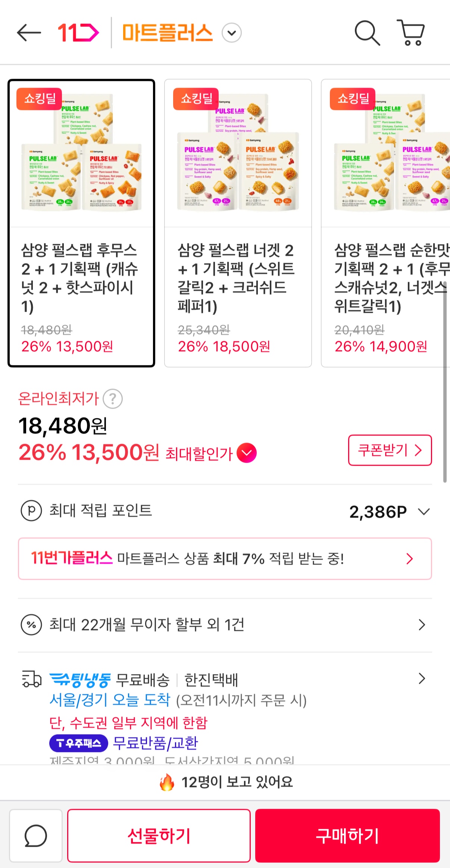Click the 무료반품/교환 link
Image resolution: width=450 pixels, height=868 pixels.
[155, 743]
